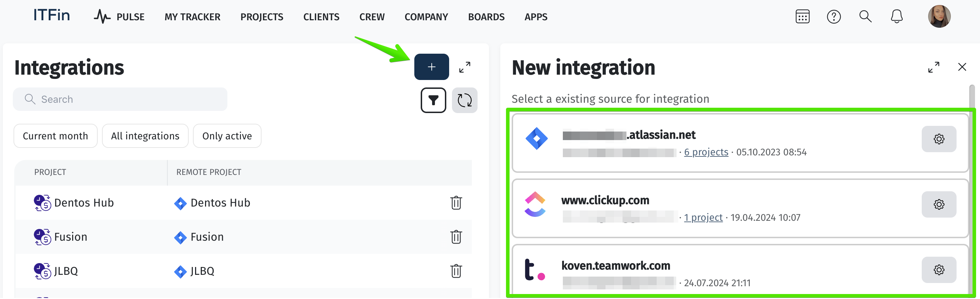Screen dimensions: 980x299
Task: Switch to BOARDS in the navigation
Action: pos(486,17)
